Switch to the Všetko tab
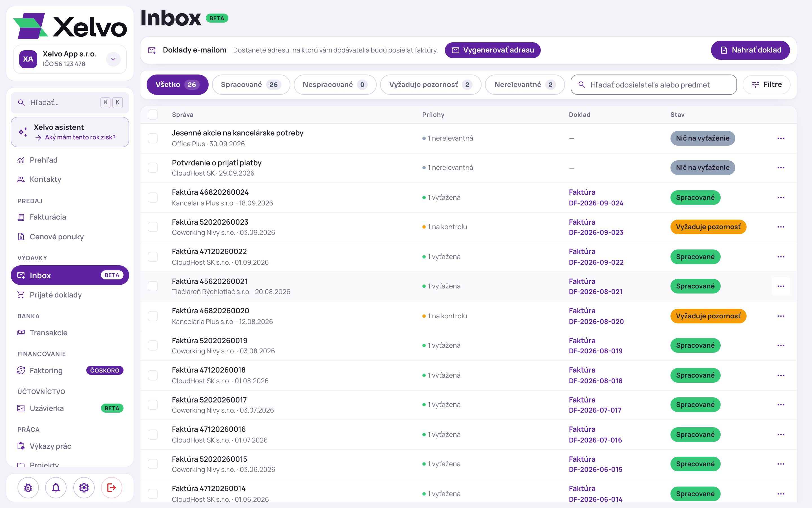Screen dimensions: 812x508 pyautogui.click(x=177, y=85)
